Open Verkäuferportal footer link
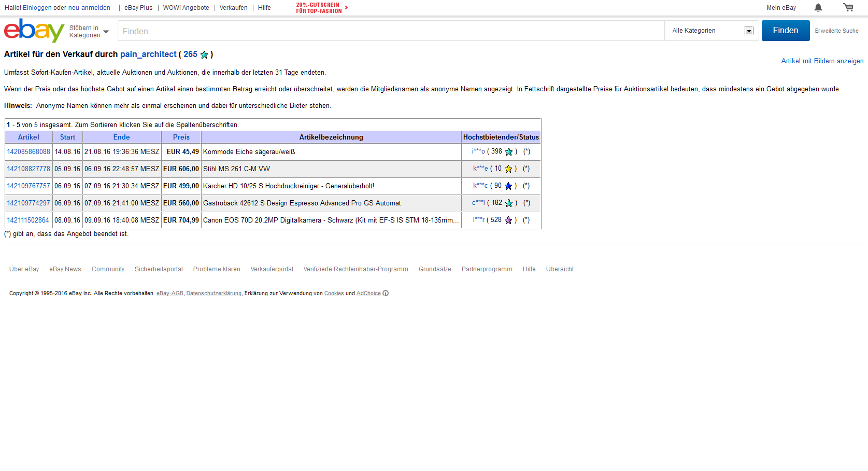 coord(272,269)
